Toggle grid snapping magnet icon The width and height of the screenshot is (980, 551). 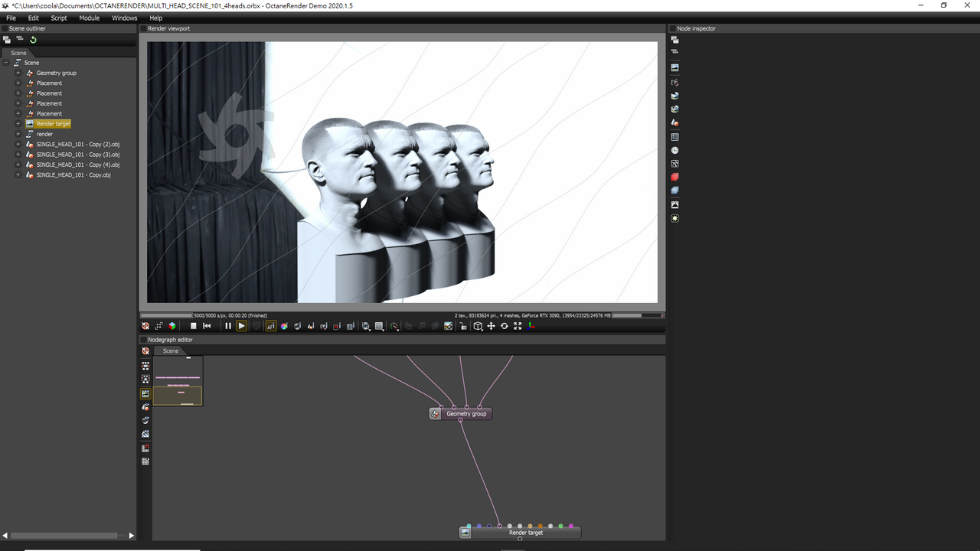(x=145, y=448)
